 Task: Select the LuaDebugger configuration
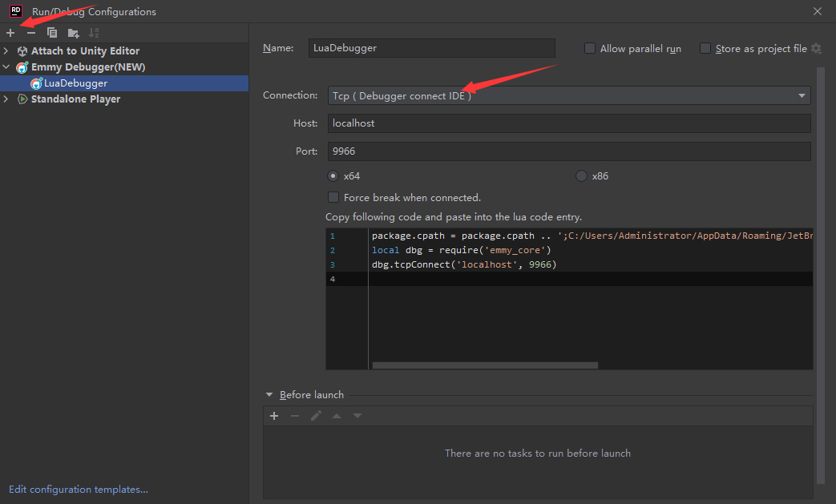pyautogui.click(x=75, y=83)
